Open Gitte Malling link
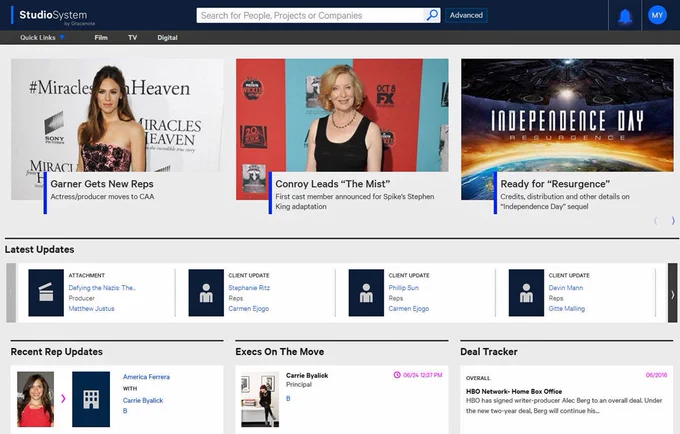Image resolution: width=680 pixels, height=434 pixels. (x=567, y=309)
